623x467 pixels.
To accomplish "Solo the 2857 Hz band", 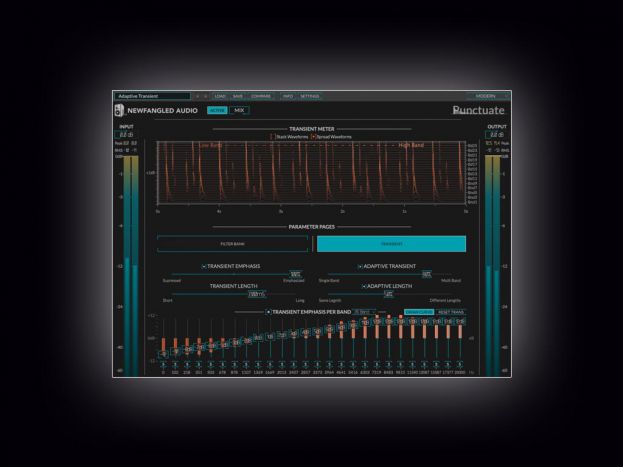I will 306,364.
